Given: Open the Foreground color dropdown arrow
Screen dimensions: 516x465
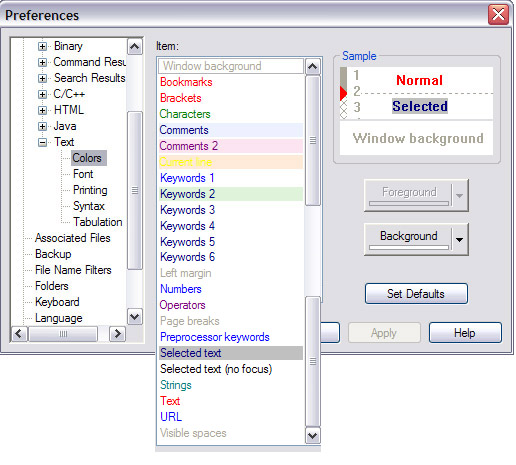Looking at the screenshot, I should pyautogui.click(x=459, y=196).
